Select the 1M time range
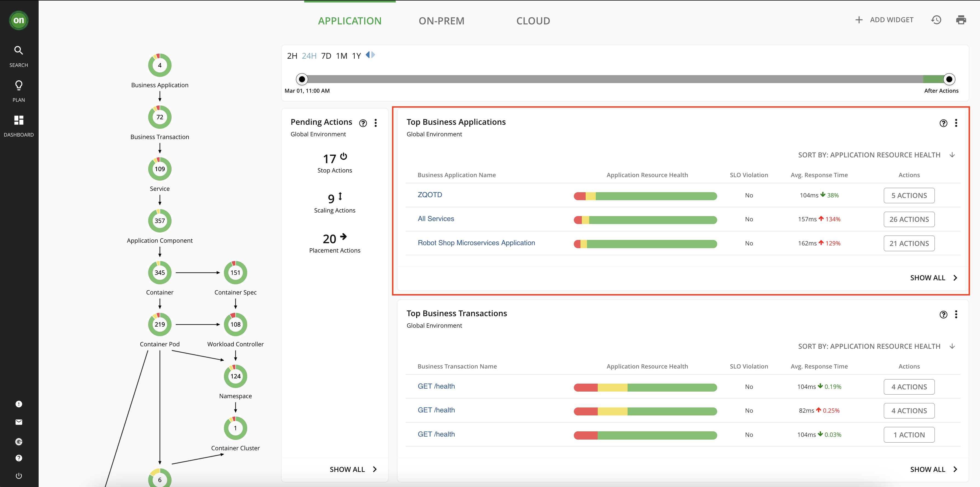Image resolution: width=980 pixels, height=487 pixels. [342, 56]
